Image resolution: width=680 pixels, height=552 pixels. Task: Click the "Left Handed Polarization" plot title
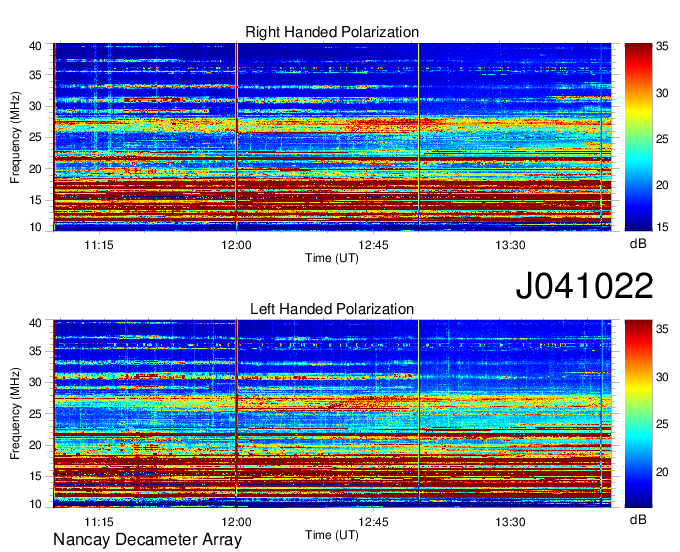pos(332,309)
